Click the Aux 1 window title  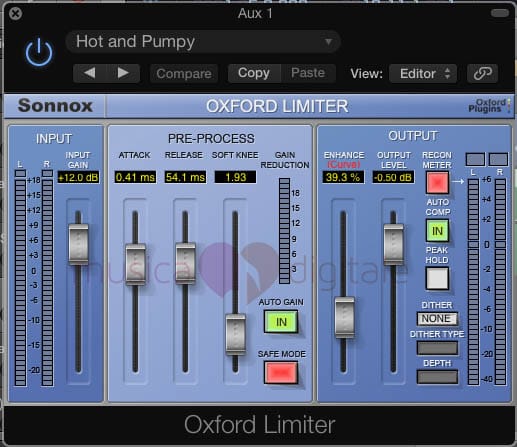255,13
